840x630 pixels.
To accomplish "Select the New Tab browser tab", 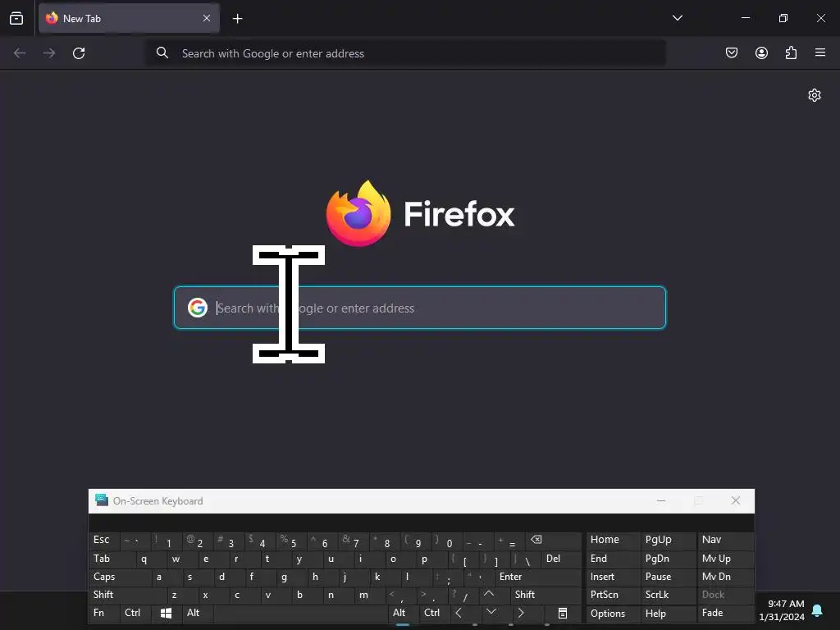I will (x=129, y=18).
